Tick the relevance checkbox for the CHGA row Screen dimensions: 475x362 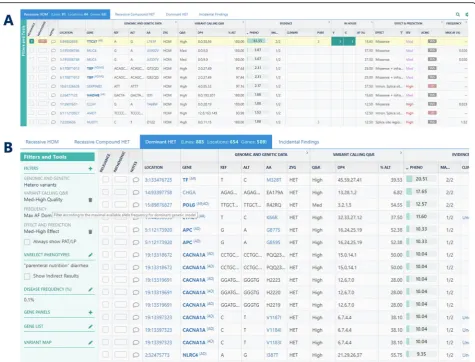(105, 192)
